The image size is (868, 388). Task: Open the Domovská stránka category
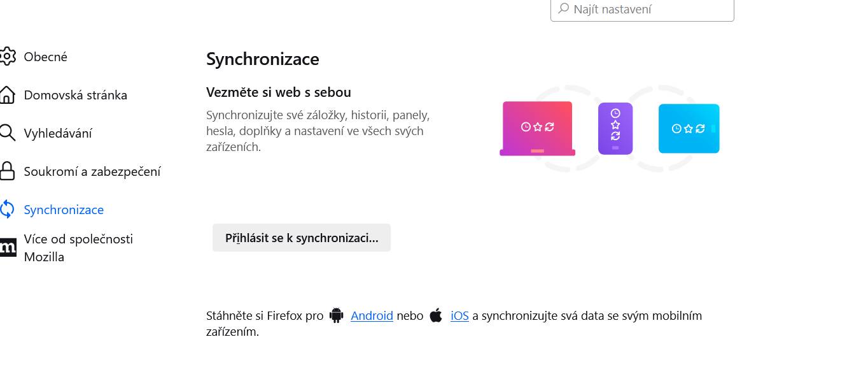(76, 95)
